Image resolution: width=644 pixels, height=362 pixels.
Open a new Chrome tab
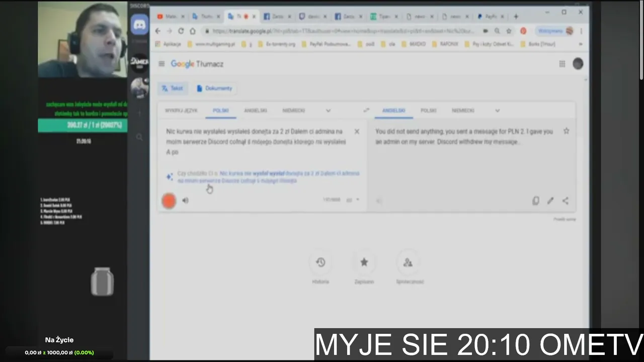click(x=516, y=17)
